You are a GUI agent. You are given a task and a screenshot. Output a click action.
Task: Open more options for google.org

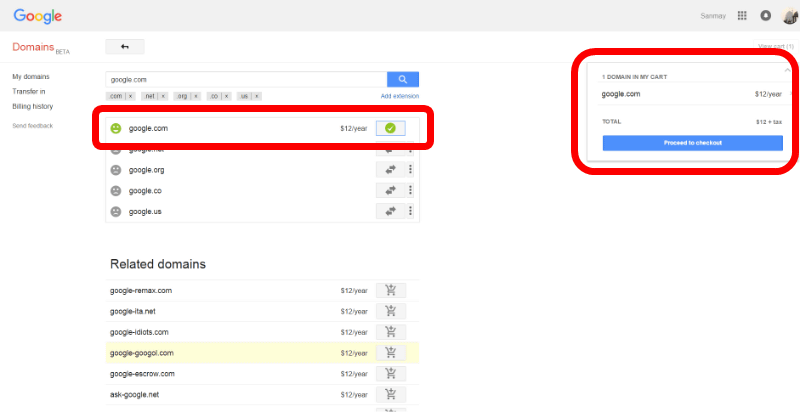[410, 170]
